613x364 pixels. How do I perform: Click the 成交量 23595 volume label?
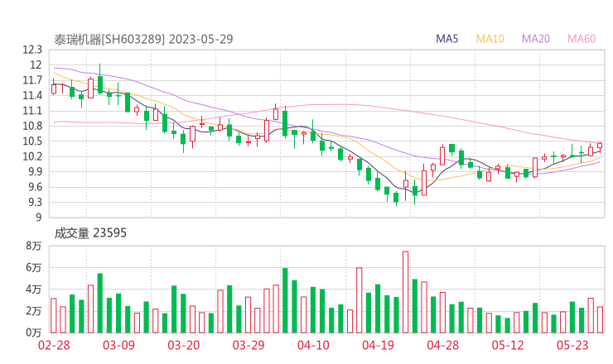(x=90, y=233)
